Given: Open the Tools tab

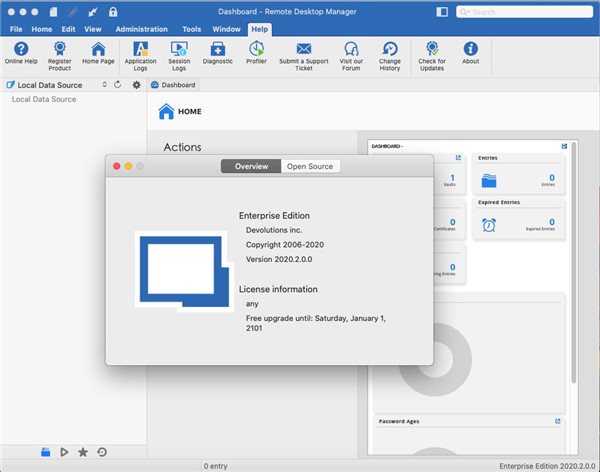Looking at the screenshot, I should 192,29.
